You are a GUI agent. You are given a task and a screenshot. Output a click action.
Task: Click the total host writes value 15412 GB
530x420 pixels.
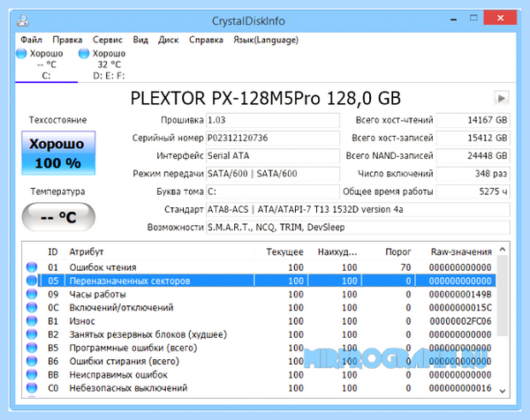tap(473, 138)
